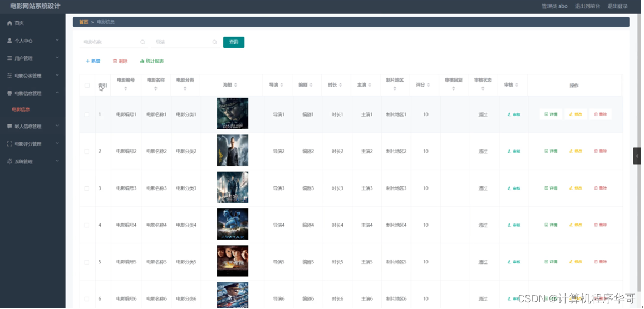Click the search icon in 电影名称 field

tap(142, 42)
